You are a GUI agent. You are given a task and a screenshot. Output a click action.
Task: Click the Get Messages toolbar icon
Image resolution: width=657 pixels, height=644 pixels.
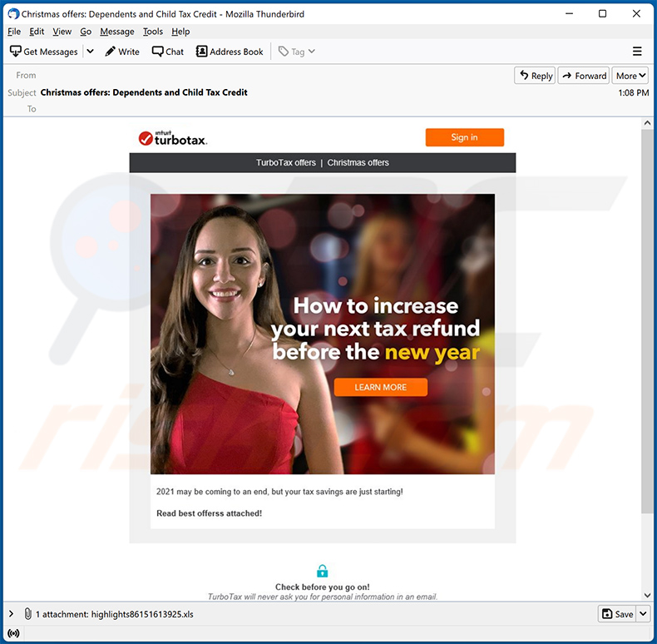pos(16,52)
